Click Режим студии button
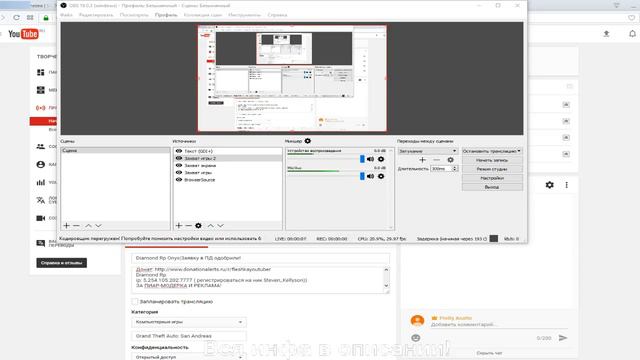 click(492, 169)
